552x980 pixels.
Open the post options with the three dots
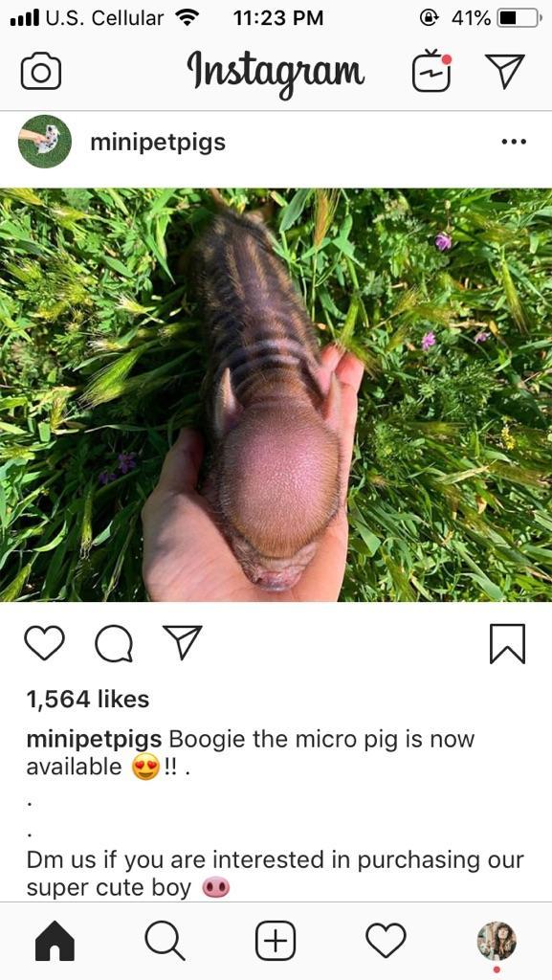[514, 141]
